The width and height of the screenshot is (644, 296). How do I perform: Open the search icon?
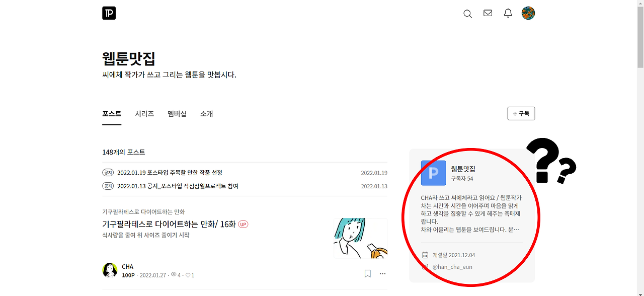(x=467, y=14)
